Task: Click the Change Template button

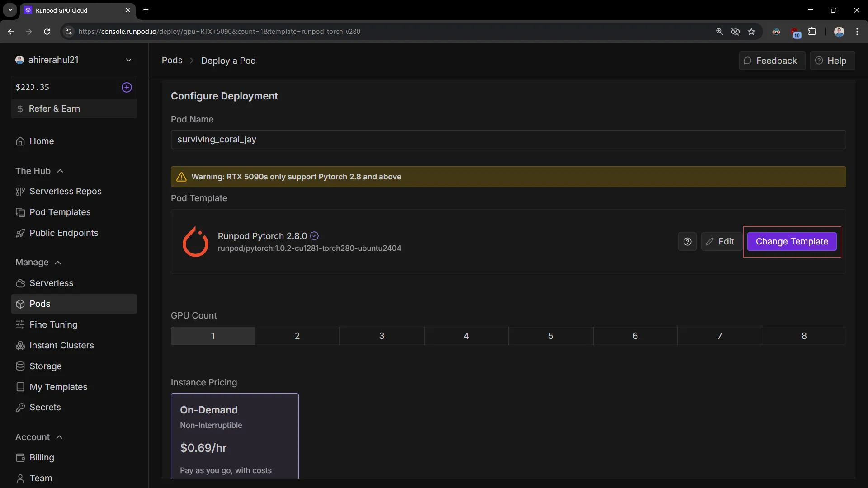Action: [792, 242]
